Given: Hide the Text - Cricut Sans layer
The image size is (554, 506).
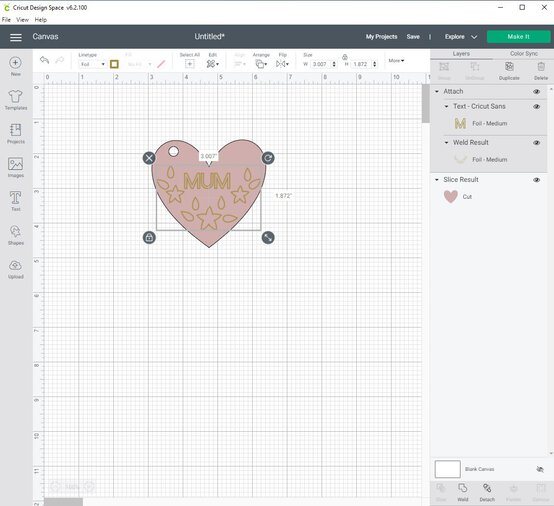Looking at the screenshot, I should click(536, 107).
